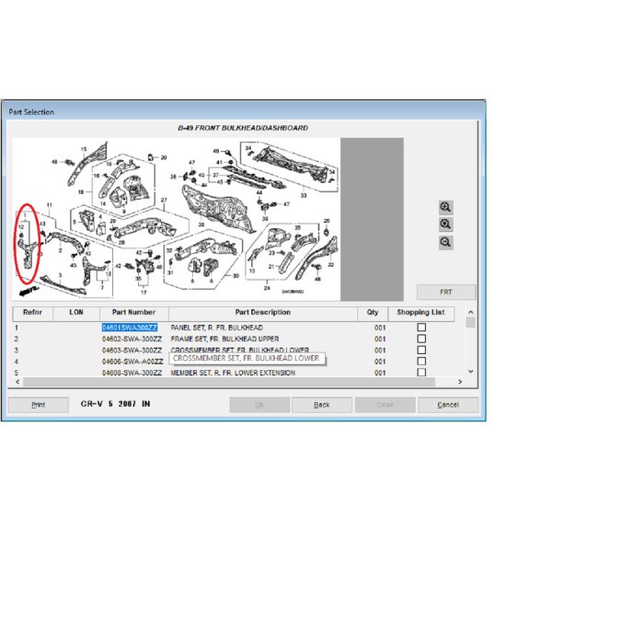Select part number 04603-SWA-300ZZ
The width and height of the screenshot is (644, 644).
click(x=132, y=351)
